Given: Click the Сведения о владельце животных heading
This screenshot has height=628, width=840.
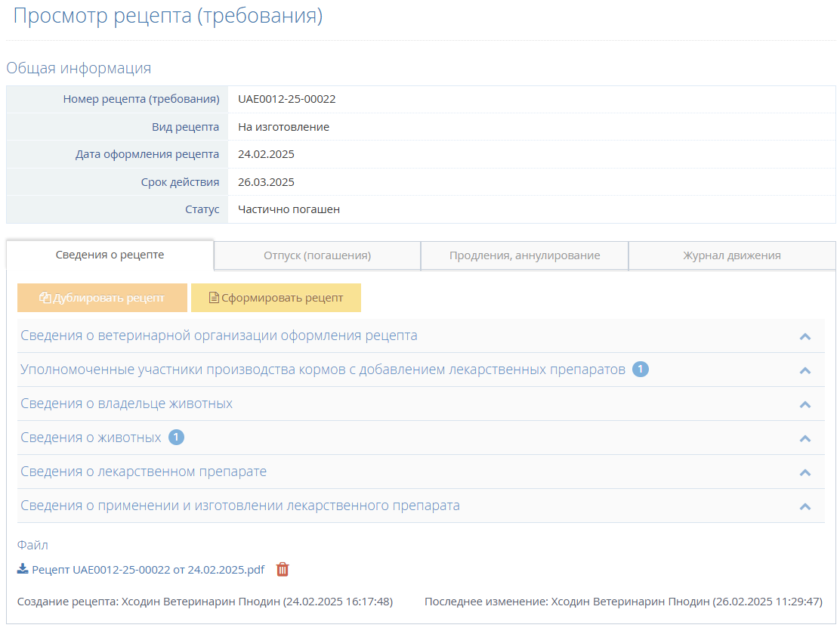Looking at the screenshot, I should click(x=127, y=404).
